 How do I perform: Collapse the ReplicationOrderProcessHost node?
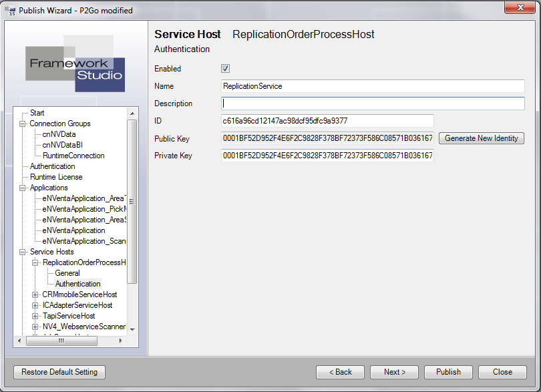(35, 262)
